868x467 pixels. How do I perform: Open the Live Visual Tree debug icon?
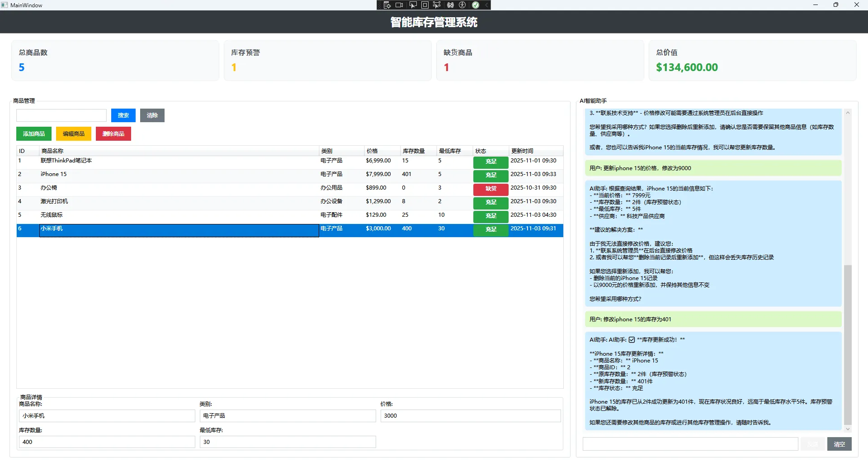click(x=387, y=5)
